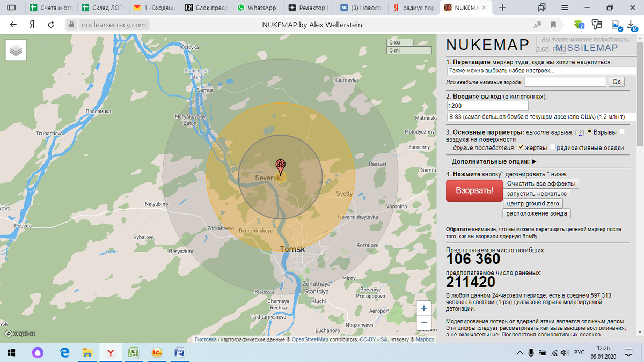Screen dimensions: 644x362
Task: Click the nuclearsecrecy.com address bar
Action: pos(113,25)
